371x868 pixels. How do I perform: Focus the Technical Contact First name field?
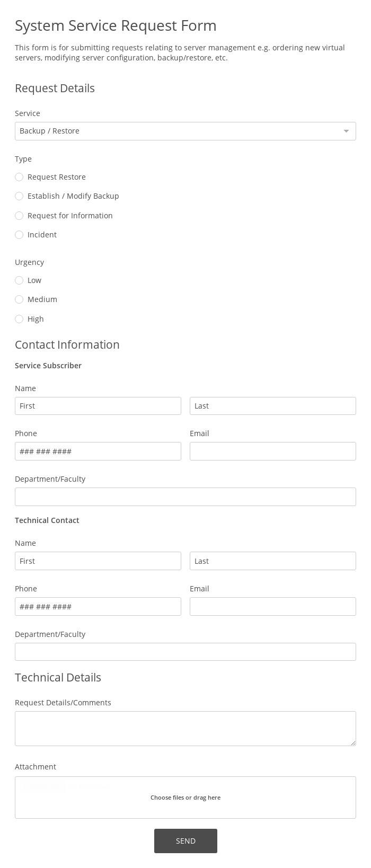pyautogui.click(x=98, y=561)
